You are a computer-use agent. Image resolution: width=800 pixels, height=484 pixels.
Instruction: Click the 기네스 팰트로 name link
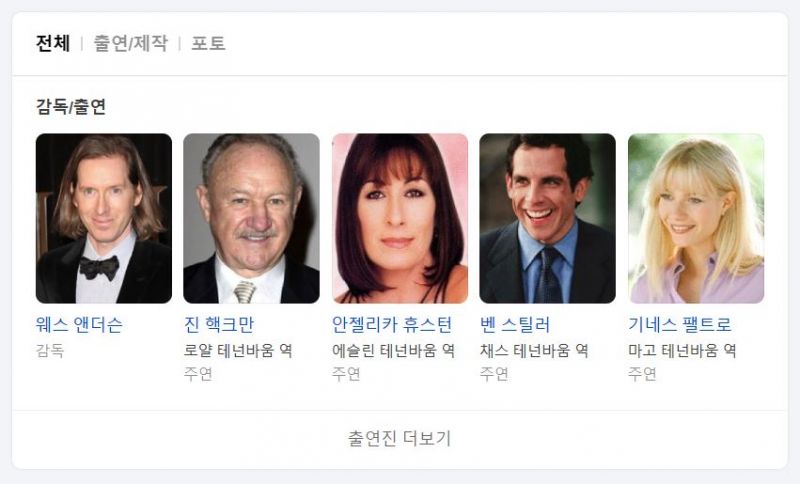(680, 324)
